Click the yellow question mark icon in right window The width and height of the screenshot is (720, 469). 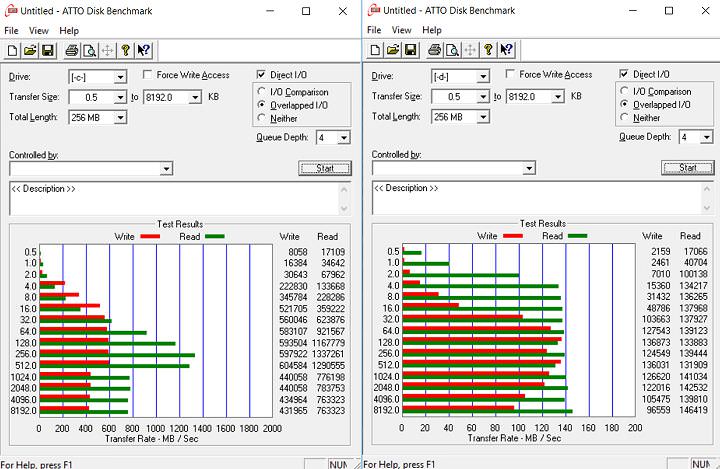[487, 51]
